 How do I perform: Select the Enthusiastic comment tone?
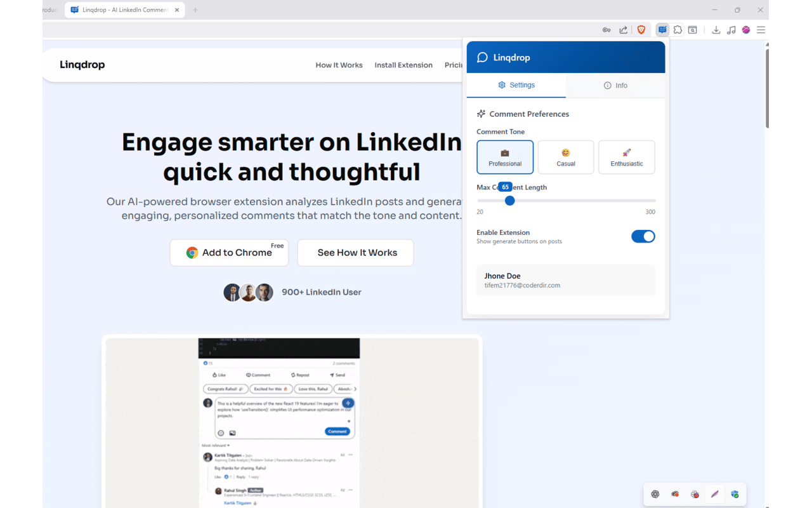click(627, 157)
